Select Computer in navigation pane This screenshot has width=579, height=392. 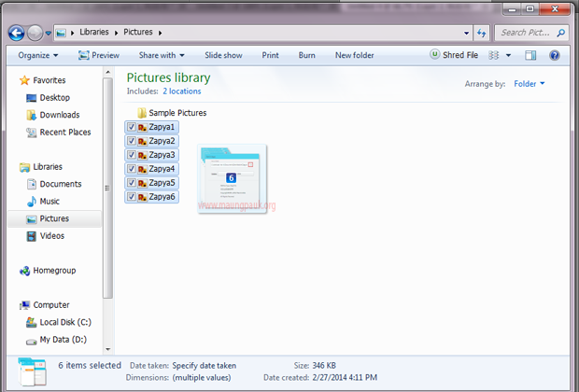coord(44,305)
